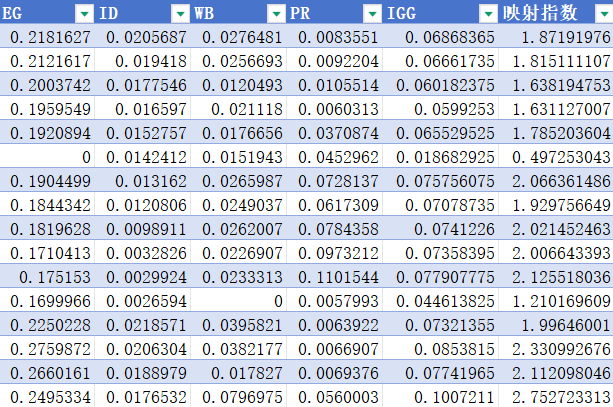Click the cell showing 2.752723313
The image size is (613, 407).
556,397
